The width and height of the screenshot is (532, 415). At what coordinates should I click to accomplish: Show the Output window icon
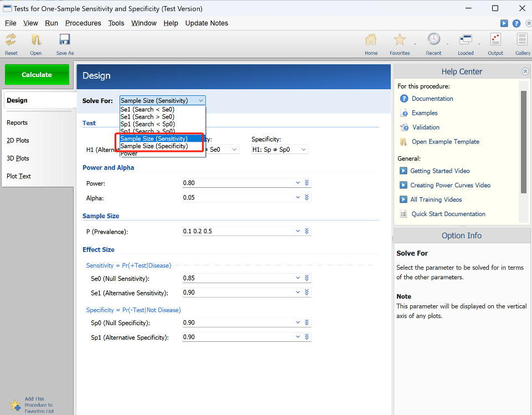coord(495,39)
